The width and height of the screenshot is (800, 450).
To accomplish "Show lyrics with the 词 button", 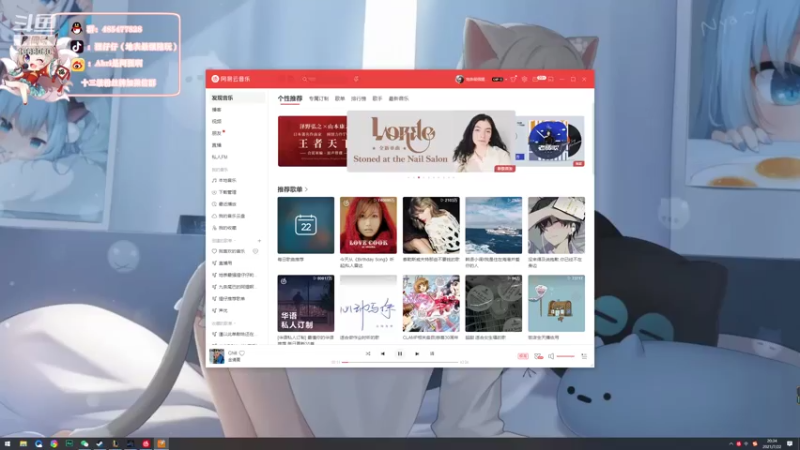I will point(432,354).
